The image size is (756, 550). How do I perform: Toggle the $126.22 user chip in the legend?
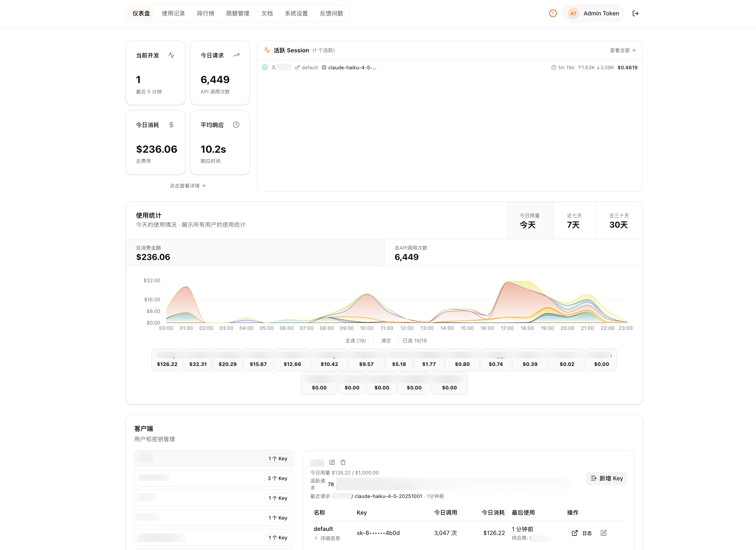point(167,360)
